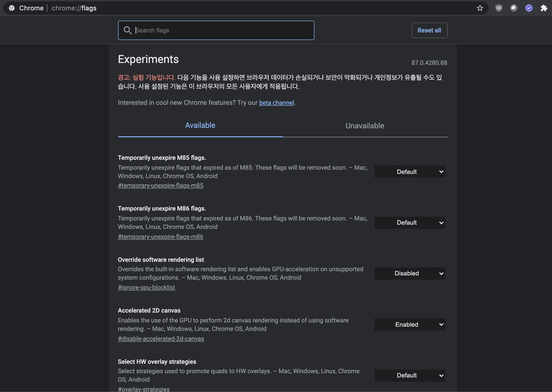Click the chrome://flags address bar URL

point(74,8)
